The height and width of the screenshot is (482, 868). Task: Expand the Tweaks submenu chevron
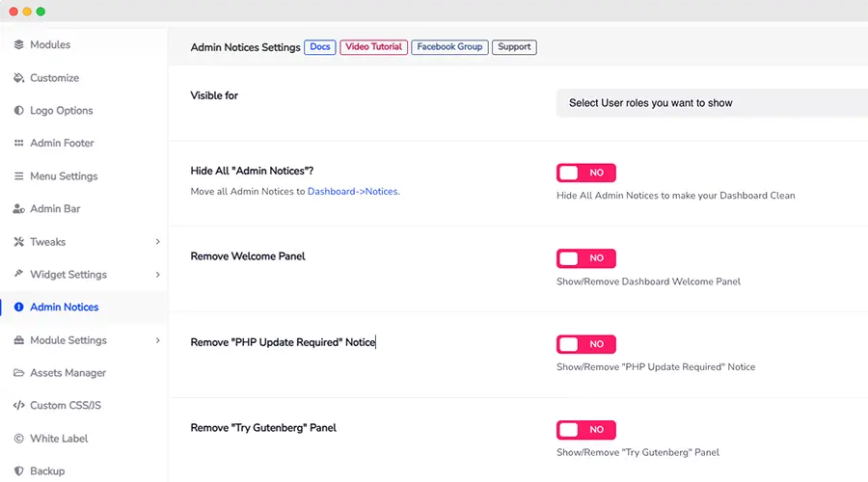157,242
